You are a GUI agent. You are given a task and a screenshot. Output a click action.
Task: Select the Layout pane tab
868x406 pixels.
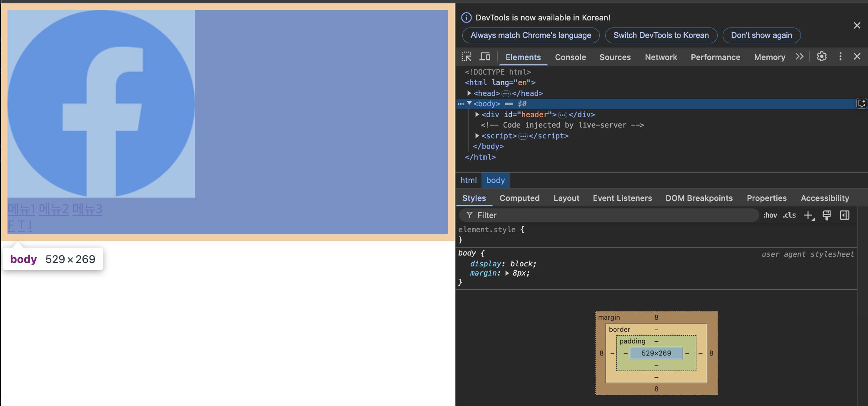pos(566,198)
